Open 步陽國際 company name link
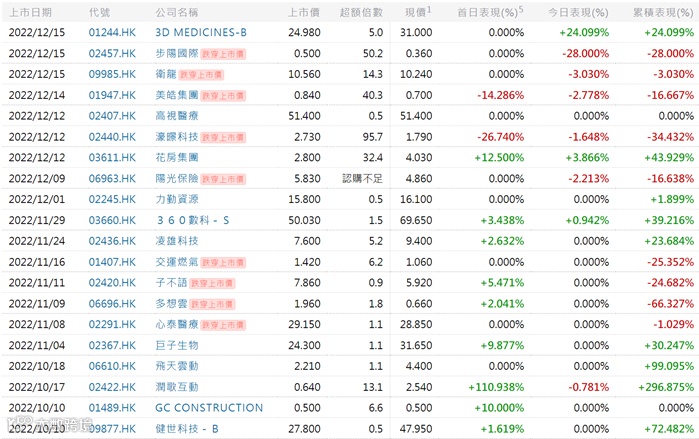Image resolution: width=699 pixels, height=439 pixels. (177, 53)
